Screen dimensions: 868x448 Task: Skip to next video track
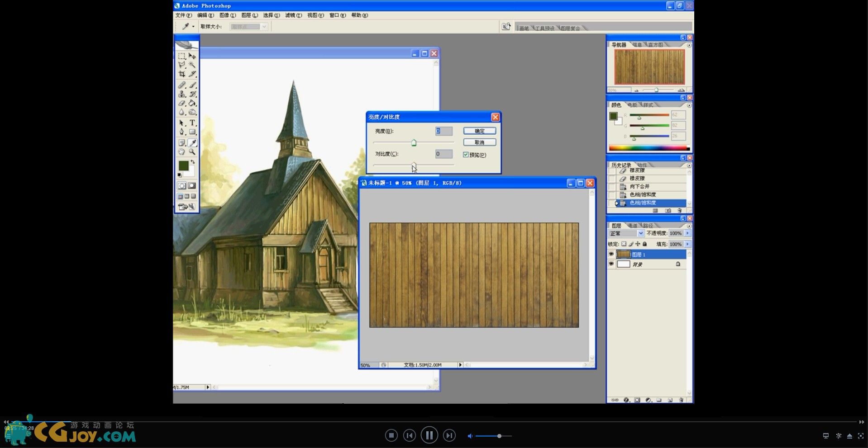pos(449,435)
